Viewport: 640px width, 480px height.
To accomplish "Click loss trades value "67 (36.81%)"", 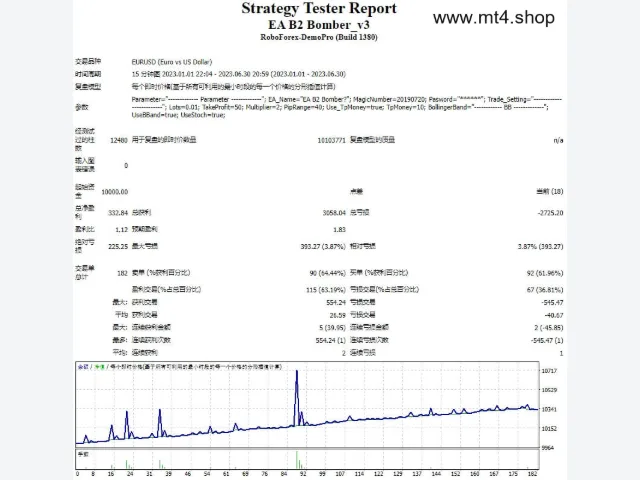I will coord(545,290).
